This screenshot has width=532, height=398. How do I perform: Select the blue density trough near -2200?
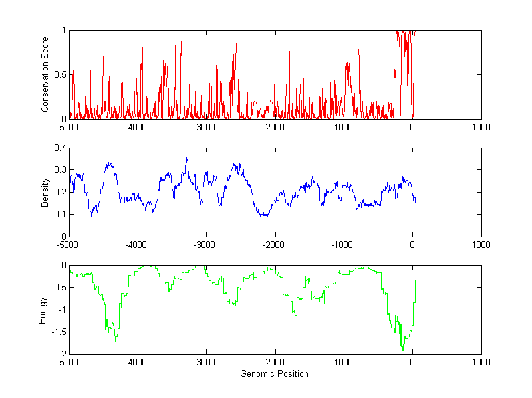[x=263, y=216]
